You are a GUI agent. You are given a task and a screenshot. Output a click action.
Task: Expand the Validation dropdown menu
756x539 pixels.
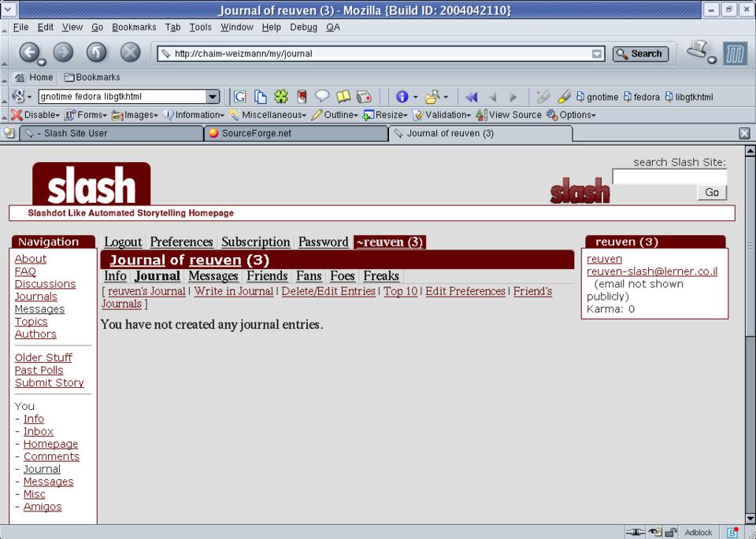coord(443,115)
